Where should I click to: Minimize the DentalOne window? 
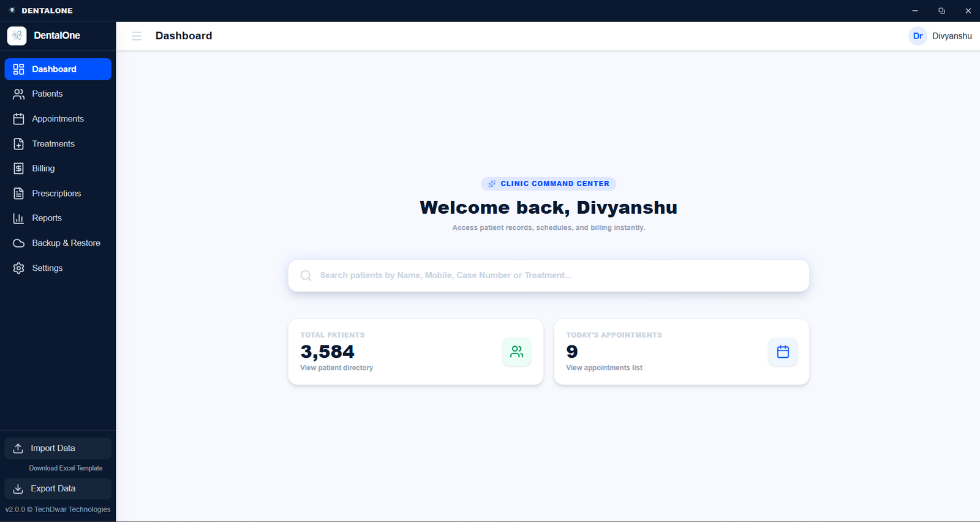coord(915,11)
